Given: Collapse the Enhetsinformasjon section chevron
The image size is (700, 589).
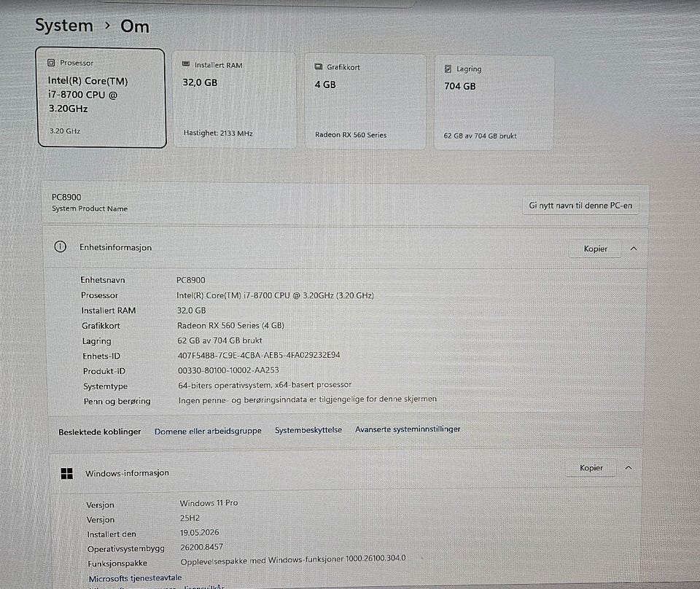Looking at the screenshot, I should (x=634, y=249).
